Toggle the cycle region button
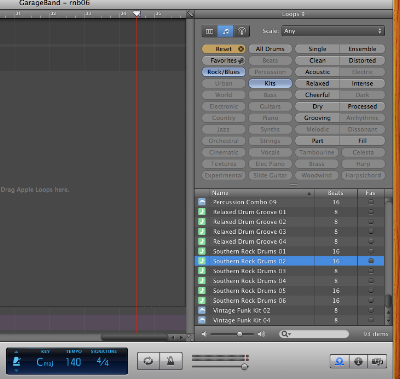400x379 pixels. click(148, 361)
